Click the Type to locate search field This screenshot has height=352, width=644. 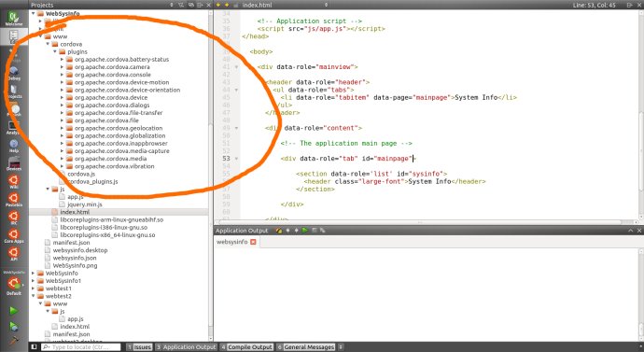pyautogui.click(x=81, y=347)
